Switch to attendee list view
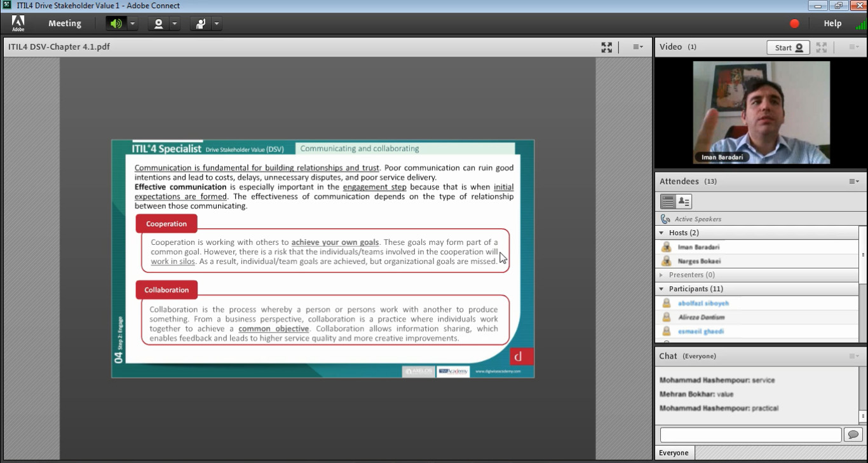 (x=668, y=202)
